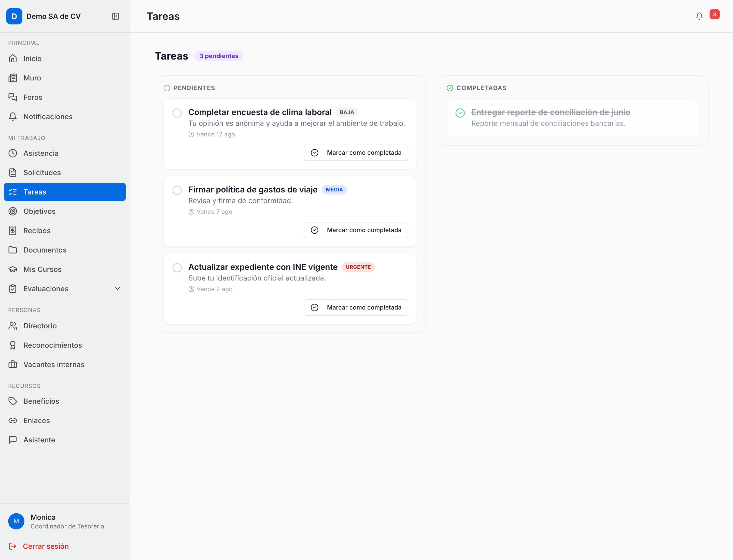This screenshot has width=733, height=560.
Task: Click the Vence 7 ago due date
Action: pos(210,212)
